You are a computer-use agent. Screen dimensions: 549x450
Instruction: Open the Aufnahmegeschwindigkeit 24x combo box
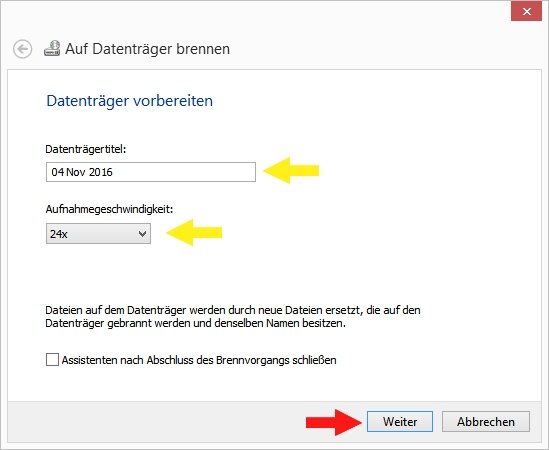[98, 234]
